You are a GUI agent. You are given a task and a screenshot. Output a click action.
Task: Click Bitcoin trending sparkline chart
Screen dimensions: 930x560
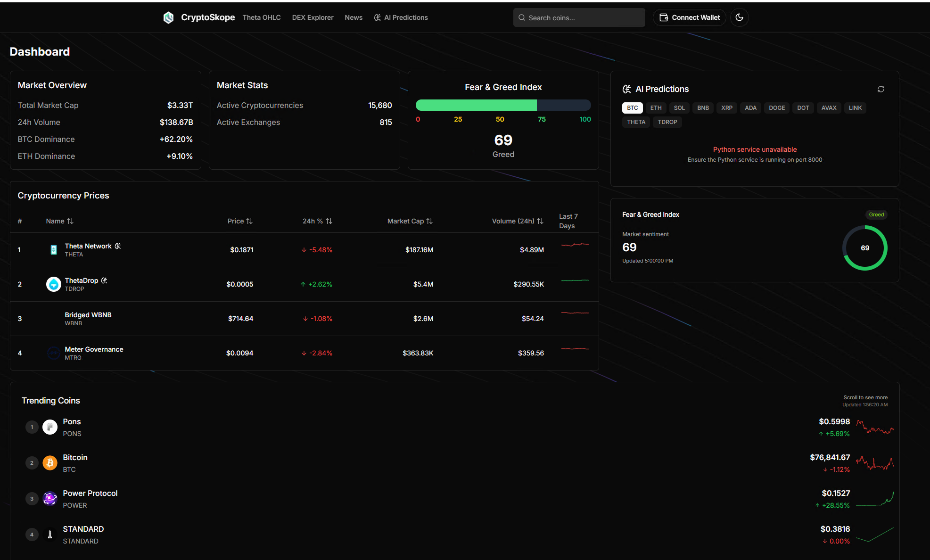pos(875,463)
